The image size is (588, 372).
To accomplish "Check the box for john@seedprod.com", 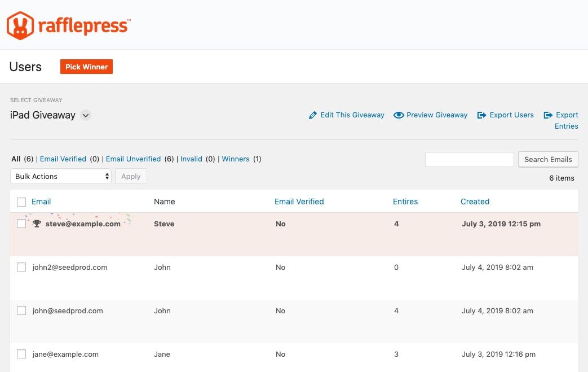I will coord(21,311).
